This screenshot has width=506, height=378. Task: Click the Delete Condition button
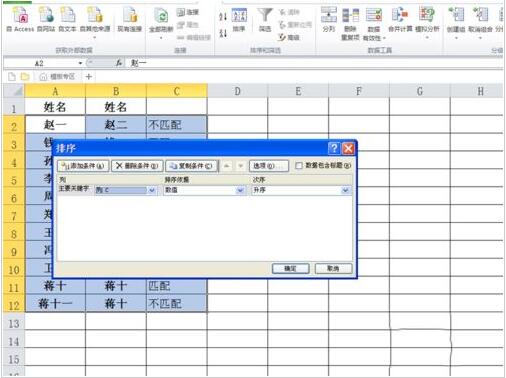coord(137,166)
